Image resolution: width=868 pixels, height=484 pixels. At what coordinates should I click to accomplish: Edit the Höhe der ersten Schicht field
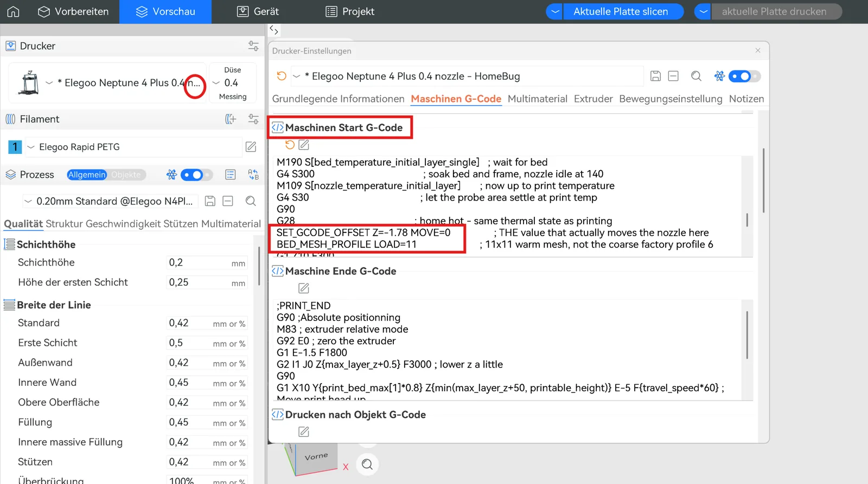pos(207,282)
